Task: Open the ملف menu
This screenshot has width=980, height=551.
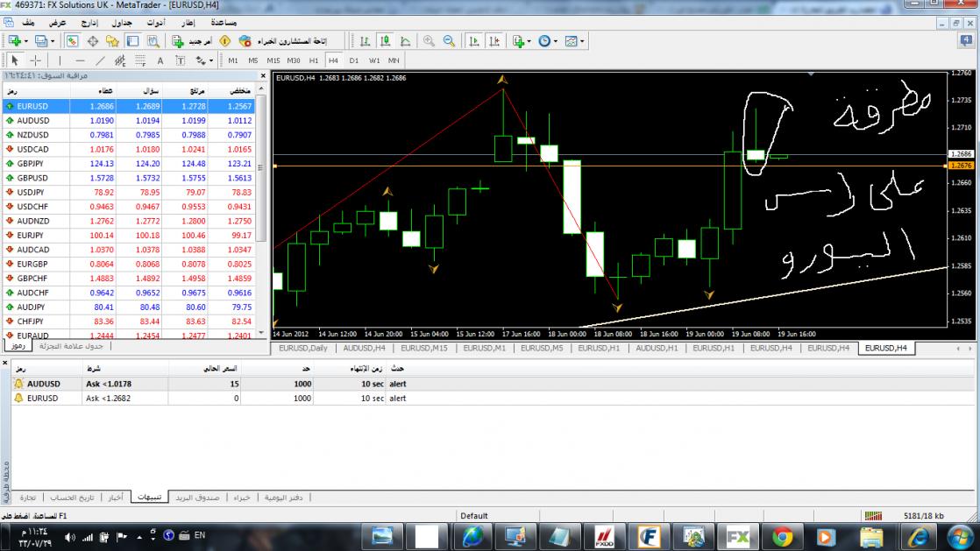Action: click(28, 23)
